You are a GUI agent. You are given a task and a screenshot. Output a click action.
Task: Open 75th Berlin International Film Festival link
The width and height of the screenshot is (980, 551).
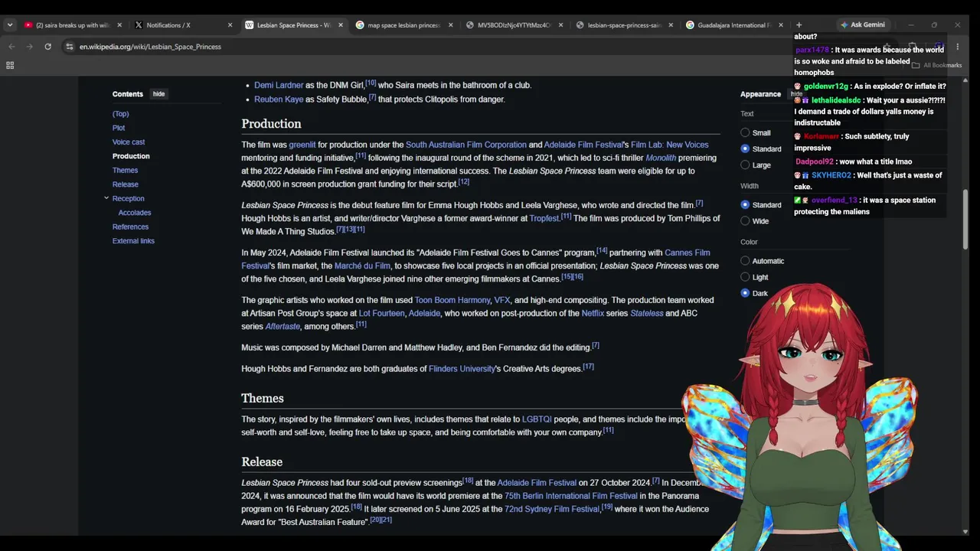click(x=571, y=496)
